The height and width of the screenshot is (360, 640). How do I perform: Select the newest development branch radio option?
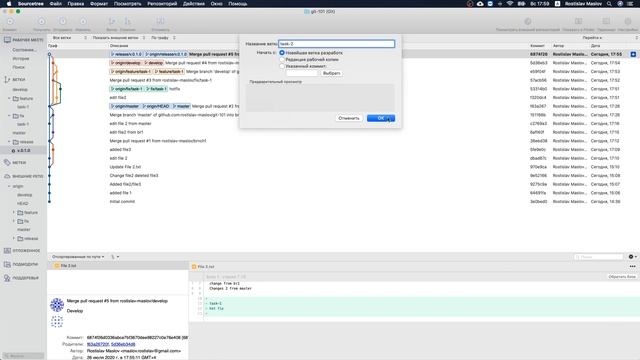282,53
